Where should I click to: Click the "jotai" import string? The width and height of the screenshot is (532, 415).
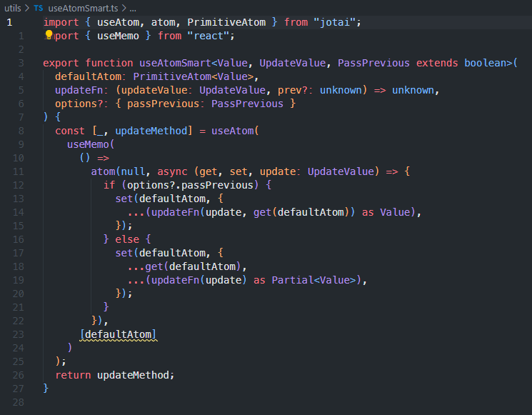click(x=334, y=22)
